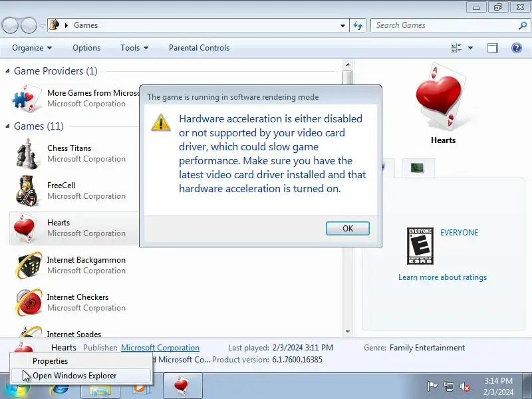Open Microsoft Corporation publisher link
Screen dimensions: 532x399
point(160,348)
